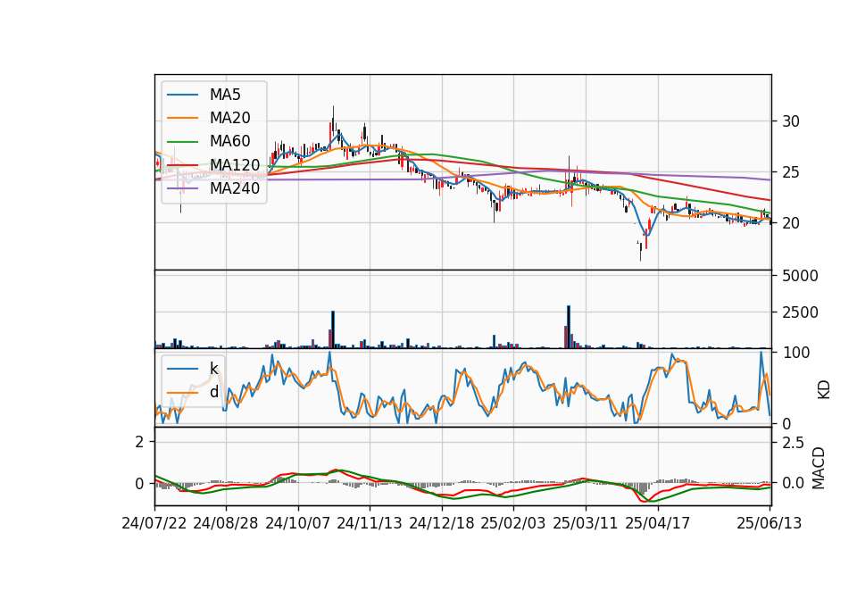Click the tall volume bar after 24/10/07
857x616 pixels.
[x=333, y=329]
